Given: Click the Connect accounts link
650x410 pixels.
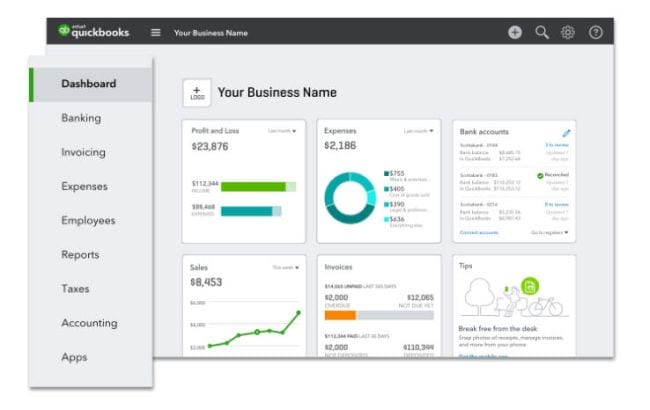Looking at the screenshot, I should [x=479, y=232].
